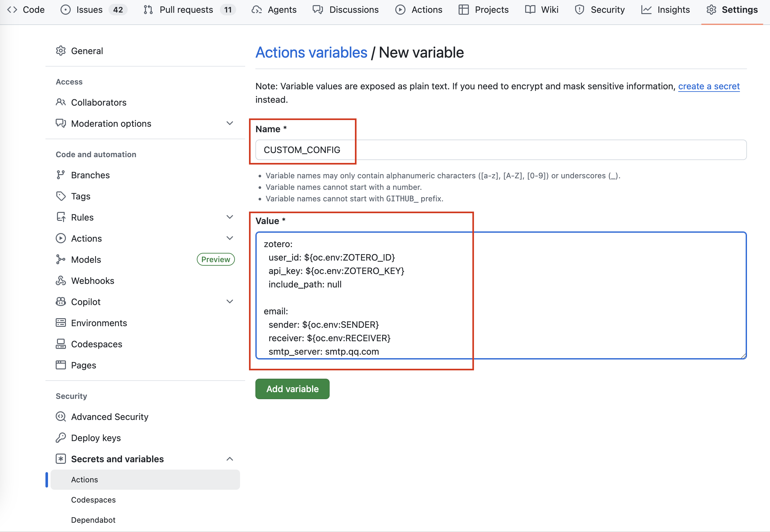Open the Code tab
Screen dimensions: 770x532
pyautogui.click(x=26, y=10)
